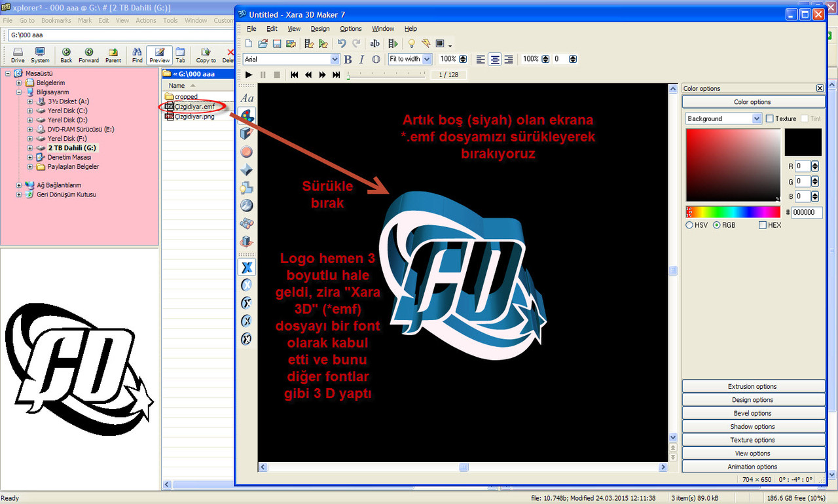Expand Geri Dönüşüm Kutusu node
838x504 pixels.
(x=18, y=194)
